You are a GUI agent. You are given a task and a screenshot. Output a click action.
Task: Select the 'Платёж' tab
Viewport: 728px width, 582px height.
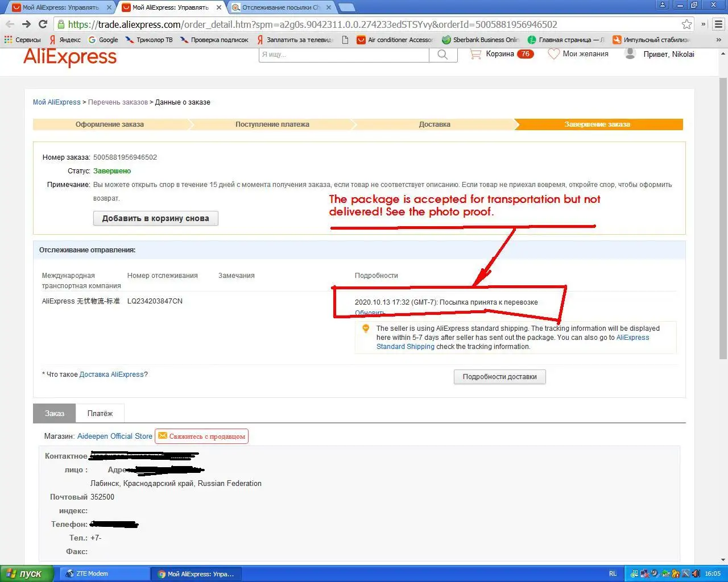pyautogui.click(x=100, y=413)
